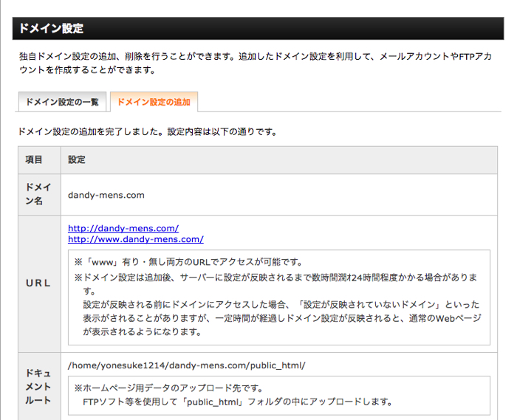
Task: Click the ドキュメントルート row label
Action: point(38,387)
